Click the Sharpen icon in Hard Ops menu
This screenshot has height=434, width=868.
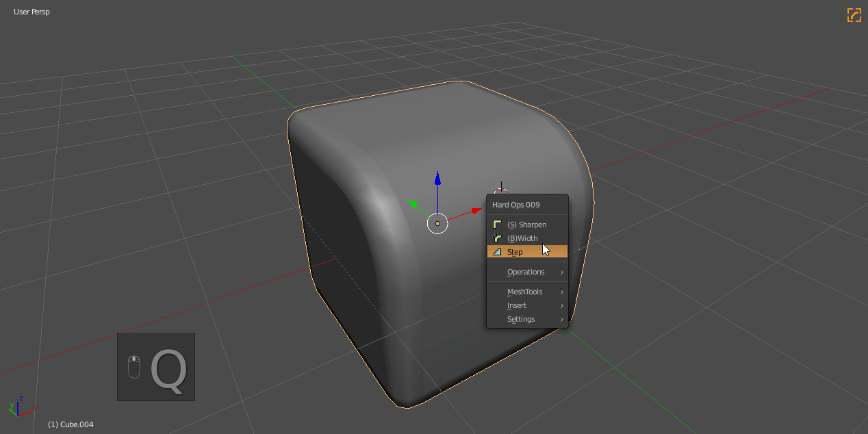497,225
